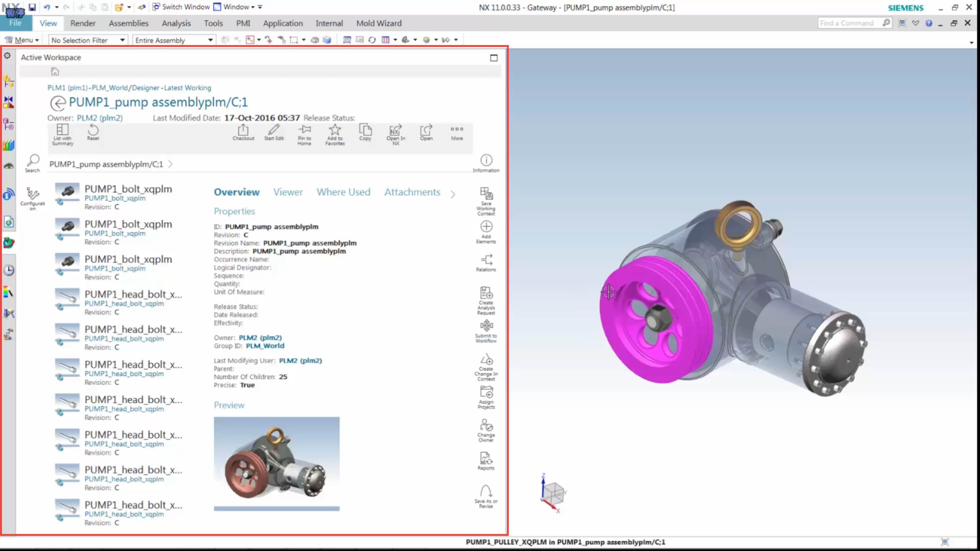Click the user session context link at top
The width and height of the screenshot is (980, 551).
(x=129, y=88)
